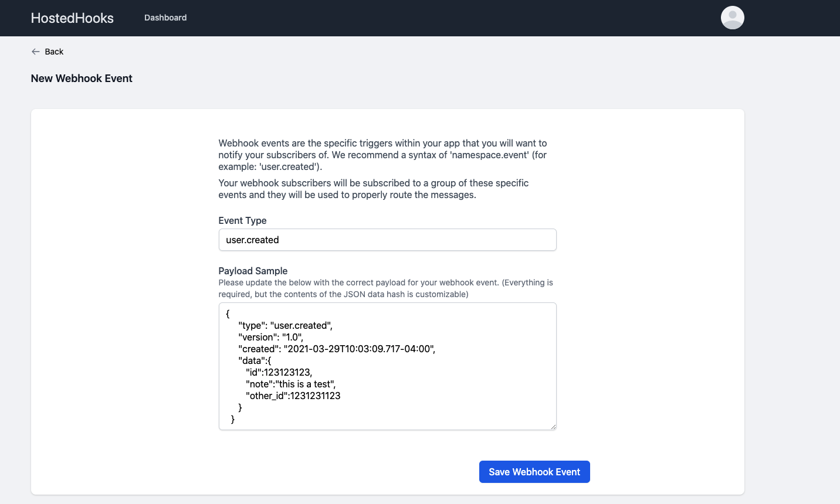
Task: Click the "other_id":1231231123 payload line
Action: click(293, 396)
